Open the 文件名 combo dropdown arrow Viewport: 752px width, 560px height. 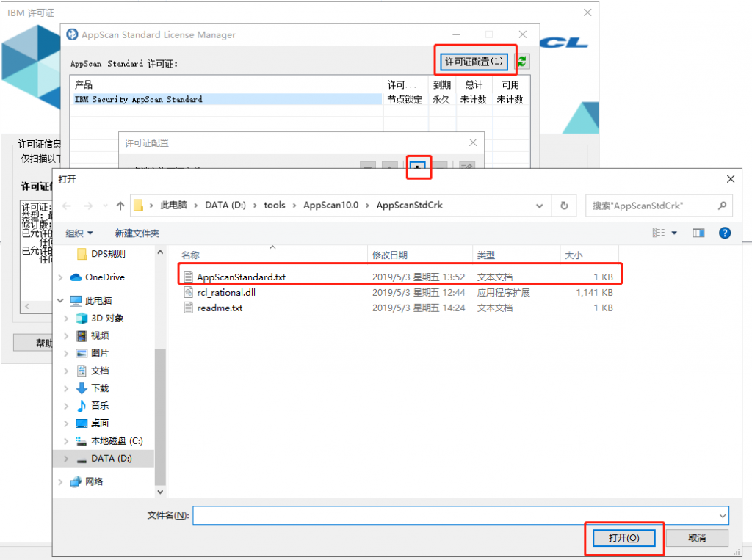(x=723, y=516)
